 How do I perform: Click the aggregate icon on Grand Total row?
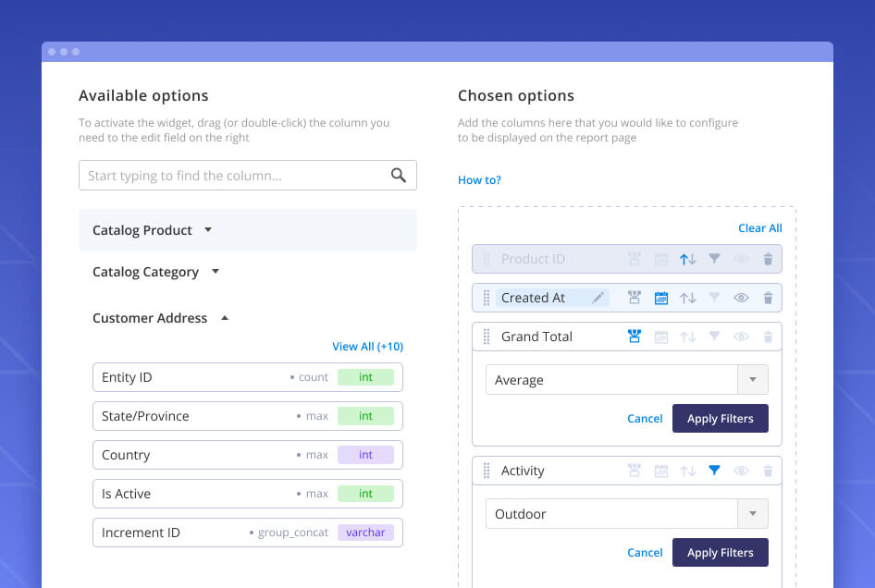click(x=635, y=337)
